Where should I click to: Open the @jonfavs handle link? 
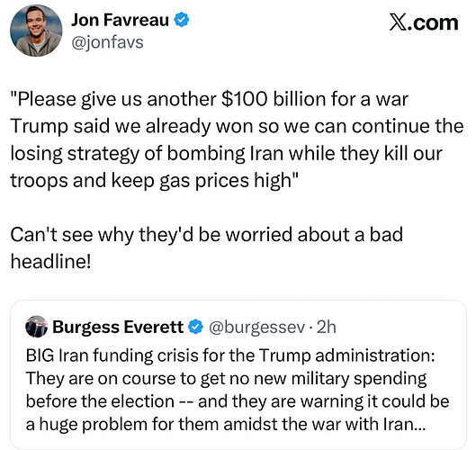pos(107,42)
